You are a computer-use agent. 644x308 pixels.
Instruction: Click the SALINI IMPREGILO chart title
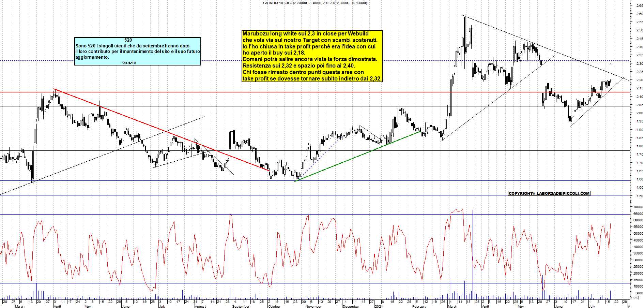[x=315, y=3]
